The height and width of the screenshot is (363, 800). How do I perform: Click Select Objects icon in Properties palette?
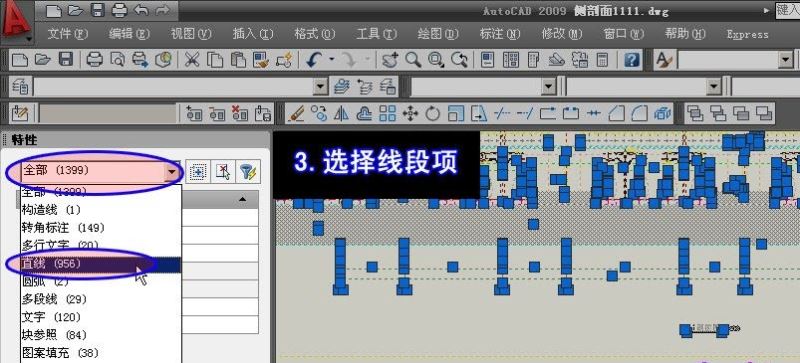click(223, 172)
